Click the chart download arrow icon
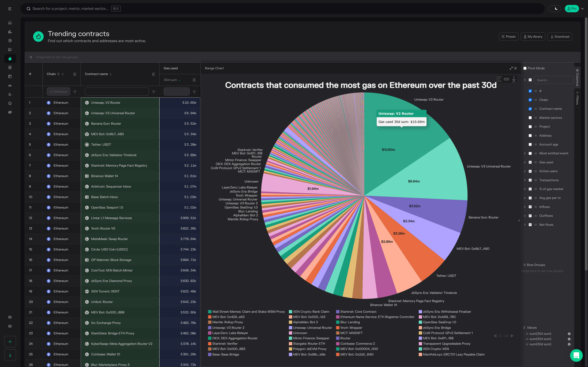 [x=514, y=79]
